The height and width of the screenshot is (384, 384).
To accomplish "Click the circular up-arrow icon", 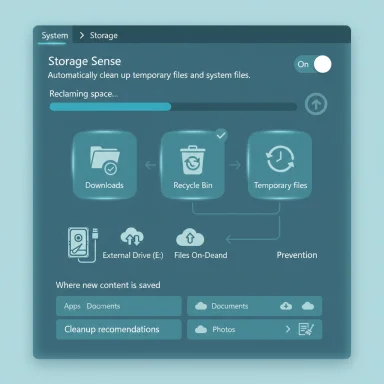I will pos(316,104).
